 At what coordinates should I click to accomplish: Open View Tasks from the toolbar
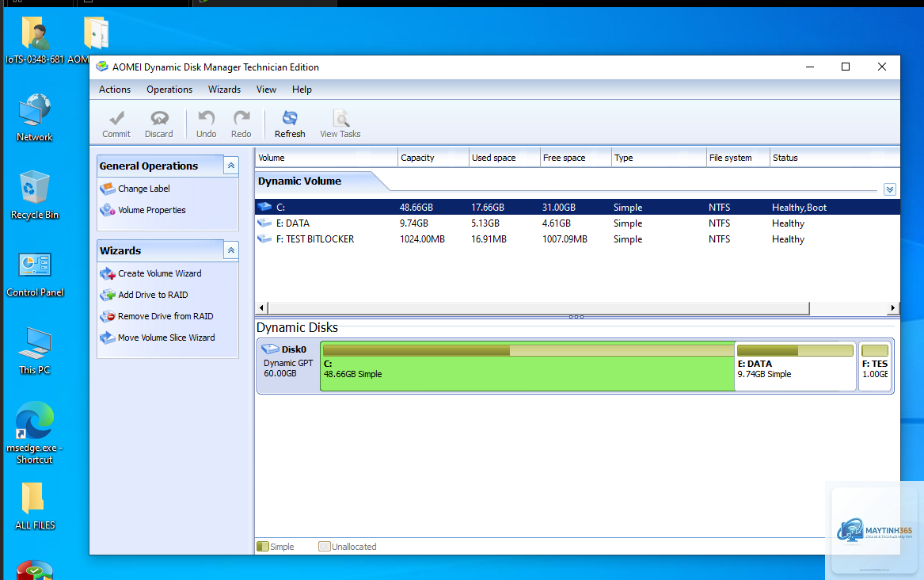tap(340, 124)
